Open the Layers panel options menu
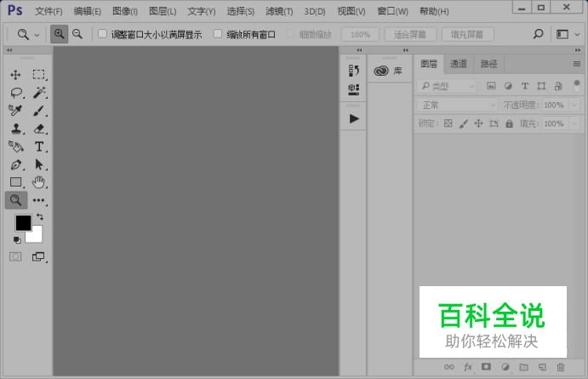The width and height of the screenshot is (588, 379). (577, 64)
